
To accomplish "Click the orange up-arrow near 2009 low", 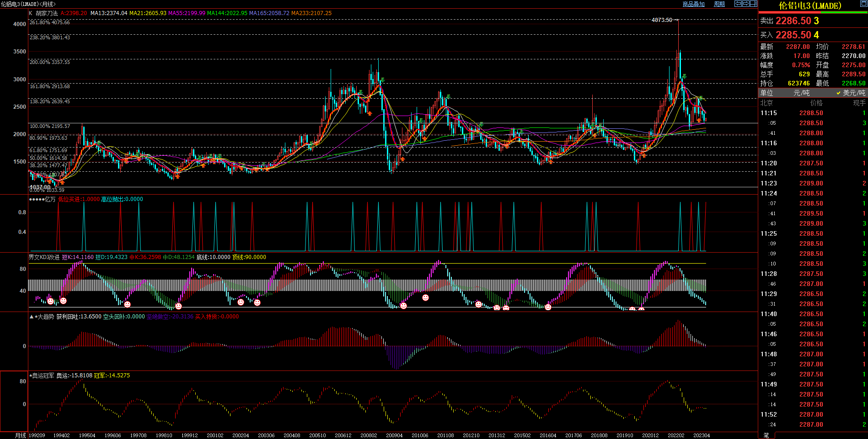I will 402,159.
